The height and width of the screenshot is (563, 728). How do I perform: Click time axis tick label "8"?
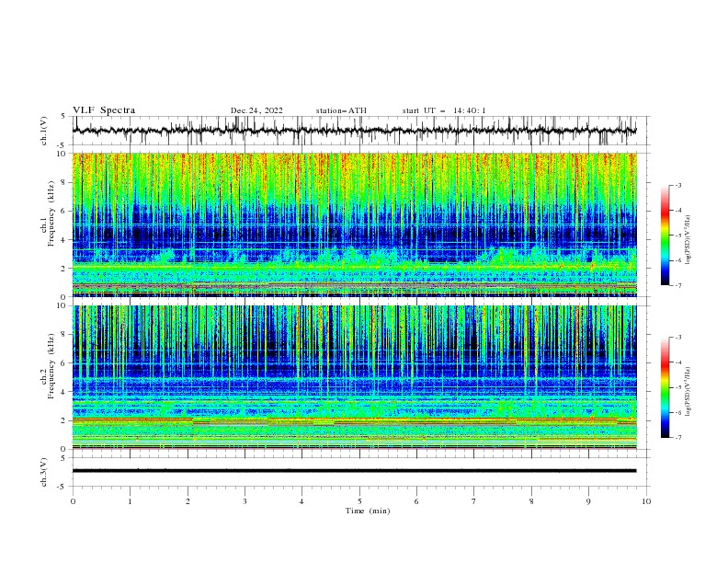pyautogui.click(x=531, y=501)
